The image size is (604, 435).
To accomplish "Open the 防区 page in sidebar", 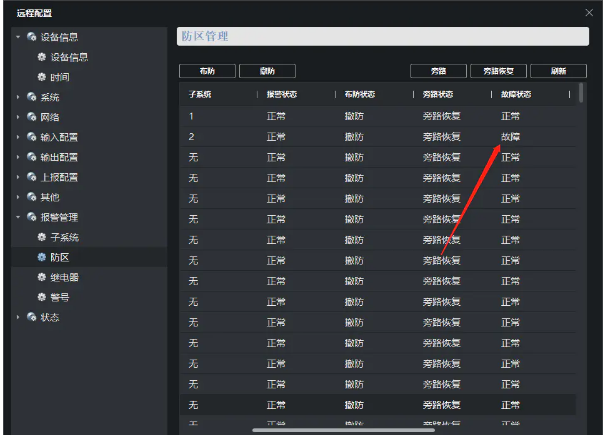I will click(60, 257).
